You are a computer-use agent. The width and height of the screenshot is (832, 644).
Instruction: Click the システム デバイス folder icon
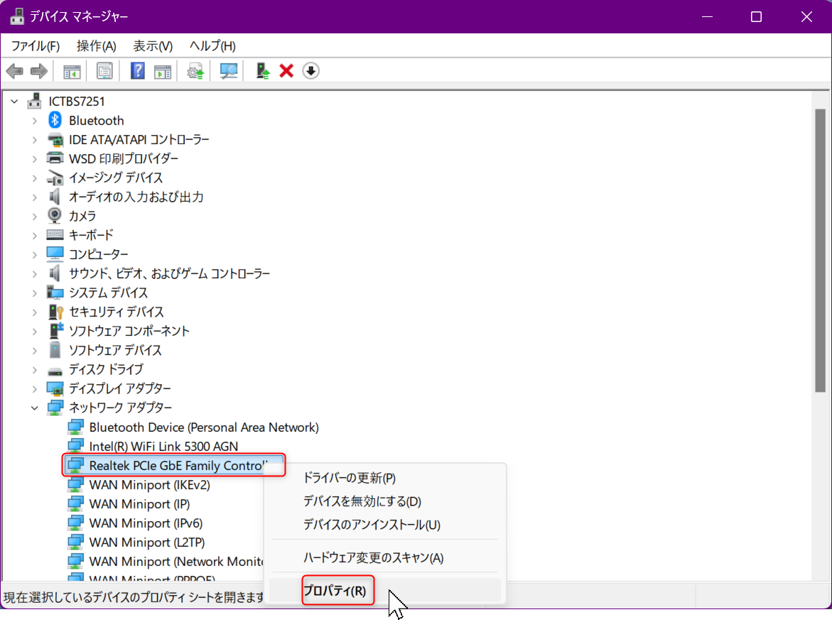[x=55, y=293]
